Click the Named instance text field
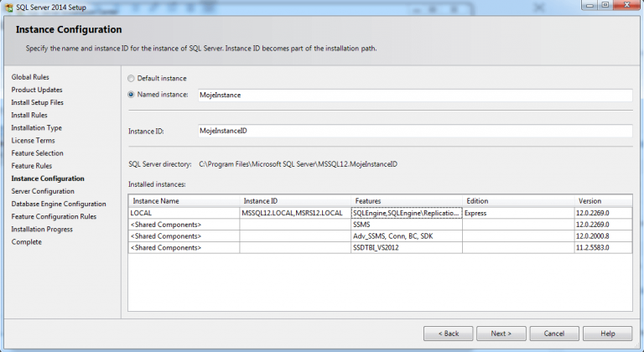644x352 pixels. (415, 95)
